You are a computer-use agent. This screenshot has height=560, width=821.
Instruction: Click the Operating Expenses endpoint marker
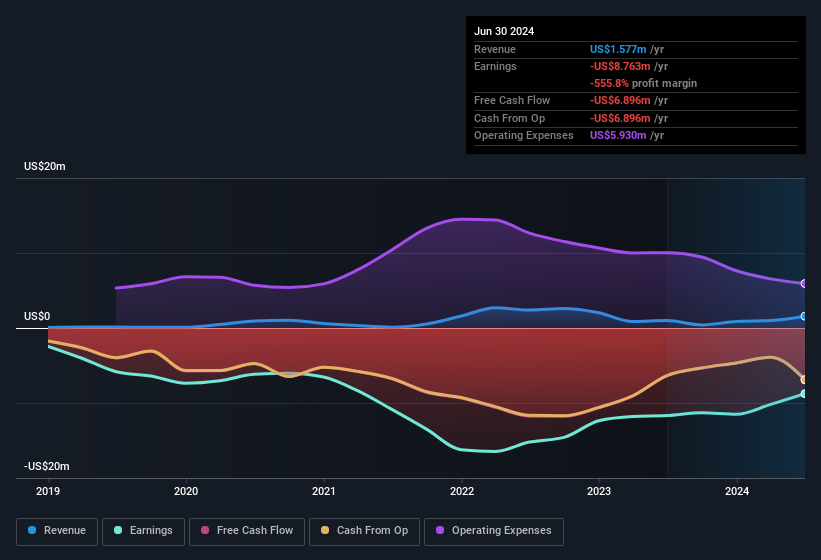(x=804, y=284)
